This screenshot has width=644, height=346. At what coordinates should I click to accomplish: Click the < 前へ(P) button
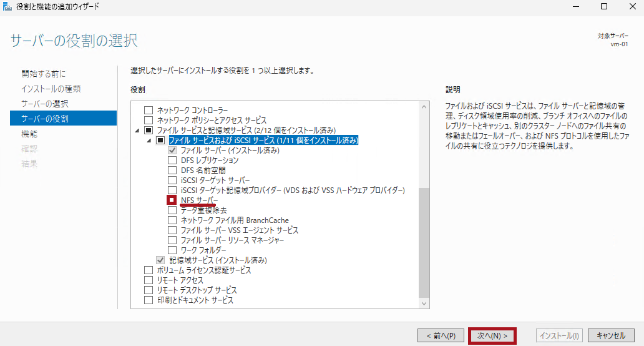441,336
